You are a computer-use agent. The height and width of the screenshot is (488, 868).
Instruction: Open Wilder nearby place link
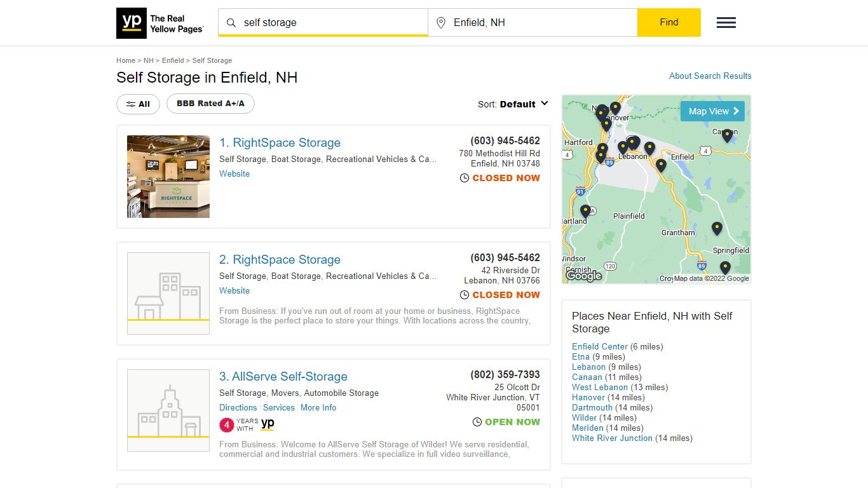585,417
